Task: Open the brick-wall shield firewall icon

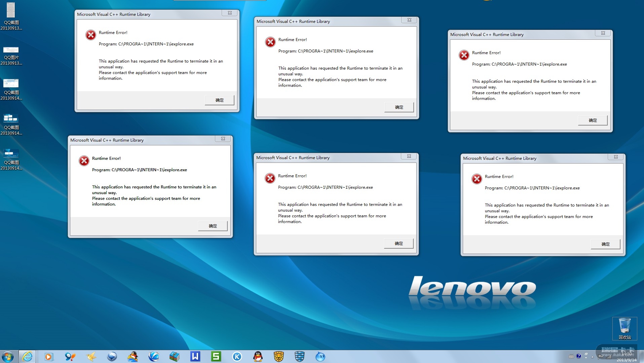Action: coord(300,357)
